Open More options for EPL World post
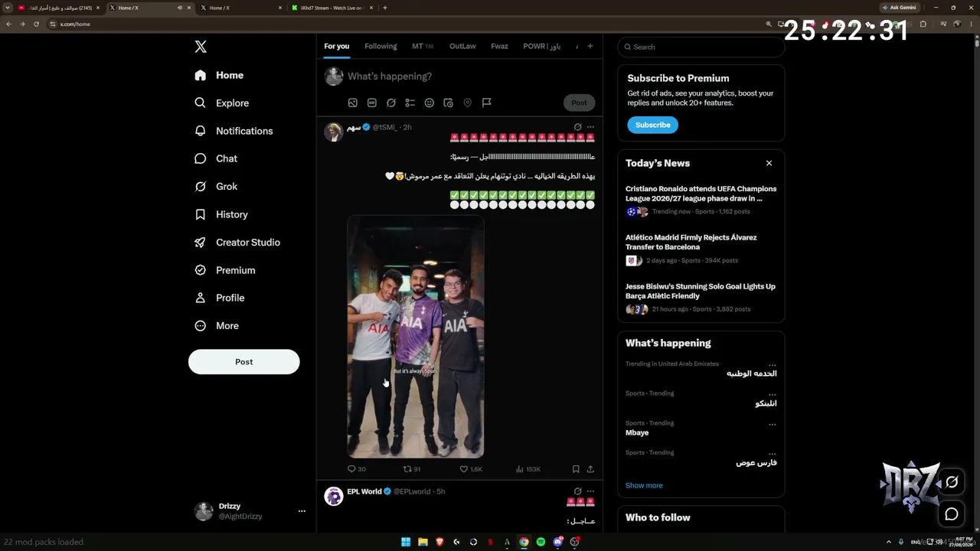The width and height of the screenshot is (980, 551). pyautogui.click(x=590, y=491)
